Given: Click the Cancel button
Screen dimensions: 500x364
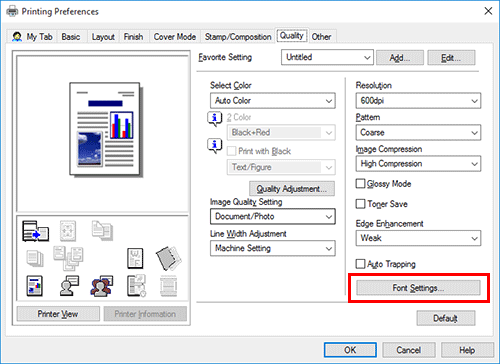Looking at the screenshot, I should coord(409,350).
